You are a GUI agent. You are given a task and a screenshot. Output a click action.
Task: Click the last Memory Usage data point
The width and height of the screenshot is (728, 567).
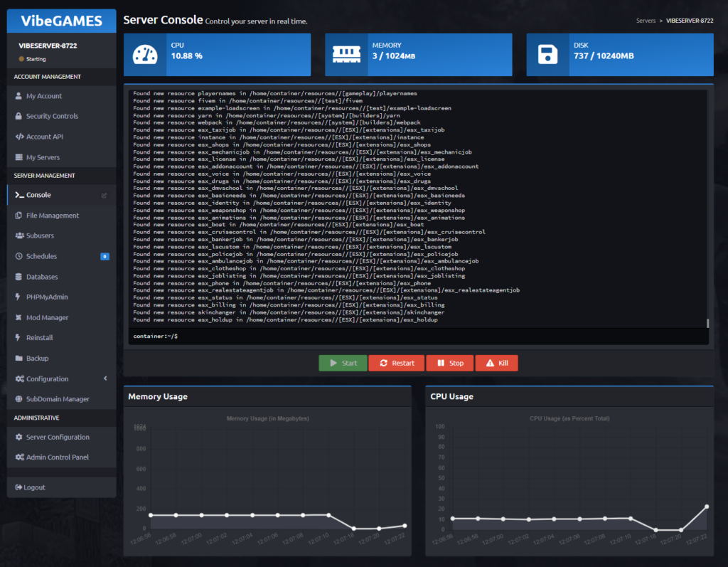(405, 526)
